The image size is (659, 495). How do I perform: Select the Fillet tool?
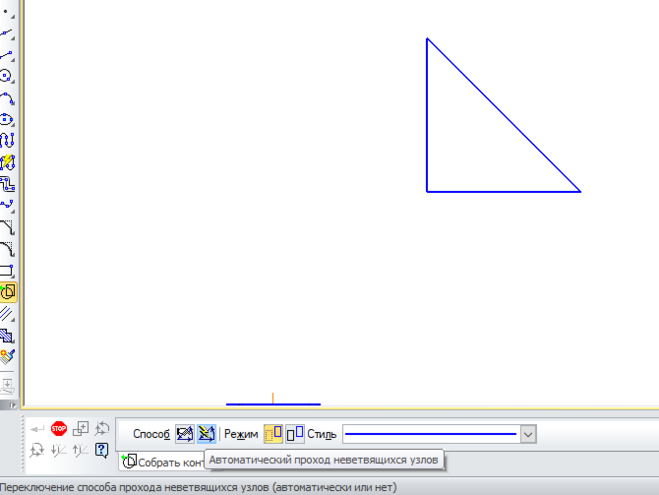pyautogui.click(x=7, y=249)
